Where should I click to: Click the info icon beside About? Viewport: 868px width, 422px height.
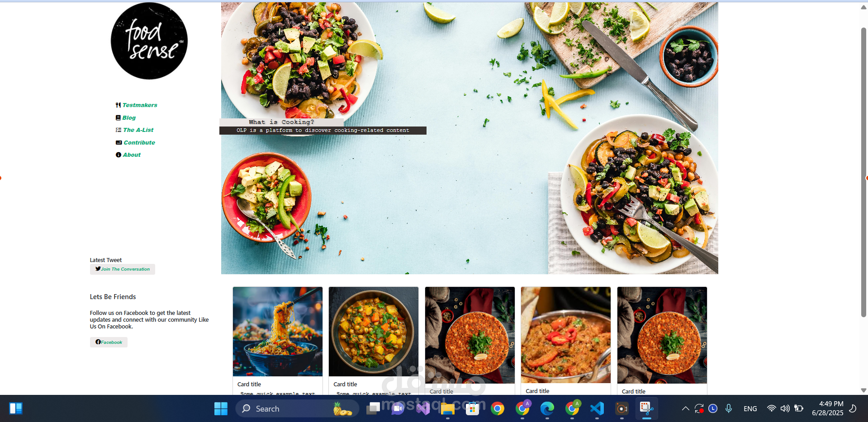point(119,155)
